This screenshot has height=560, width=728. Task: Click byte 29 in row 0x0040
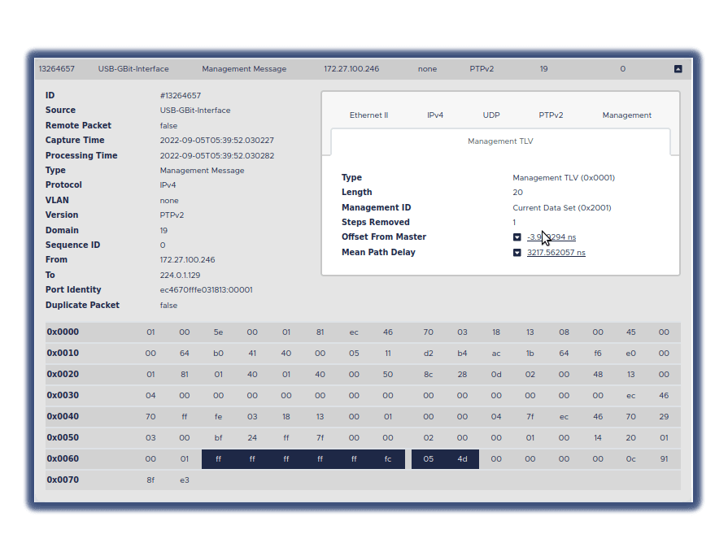(664, 417)
